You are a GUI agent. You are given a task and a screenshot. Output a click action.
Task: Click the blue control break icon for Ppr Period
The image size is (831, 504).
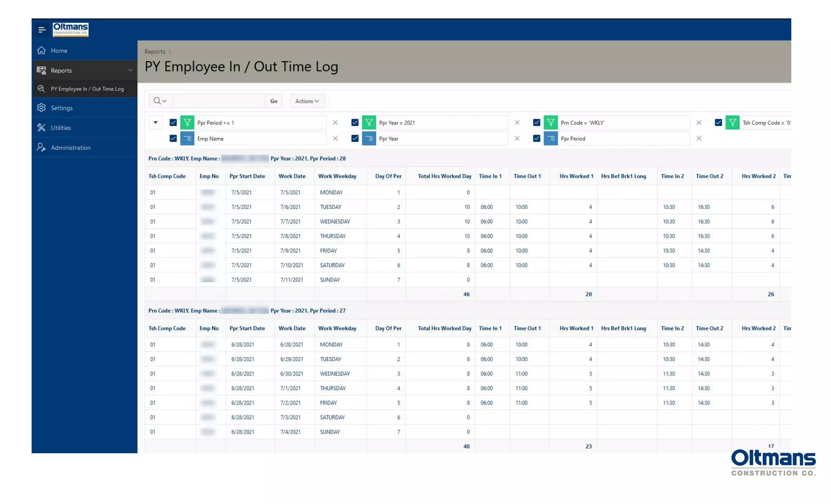click(551, 139)
